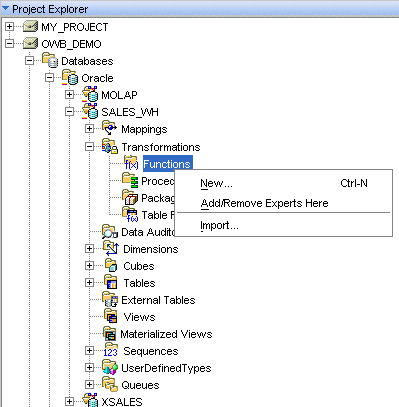This screenshot has height=407, width=399.
Task: Choose Add/Remove Experts Here menu entry
Action: (x=283, y=203)
